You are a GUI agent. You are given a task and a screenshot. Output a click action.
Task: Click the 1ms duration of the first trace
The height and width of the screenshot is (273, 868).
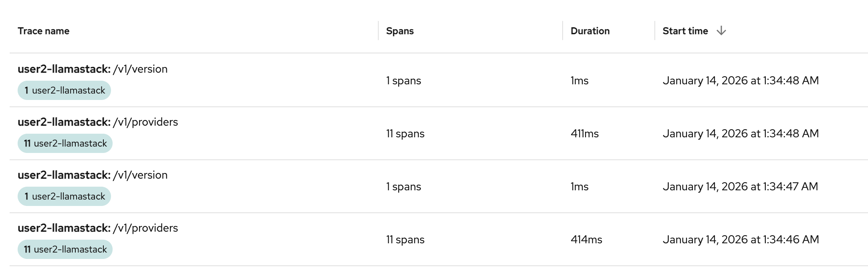579,81
